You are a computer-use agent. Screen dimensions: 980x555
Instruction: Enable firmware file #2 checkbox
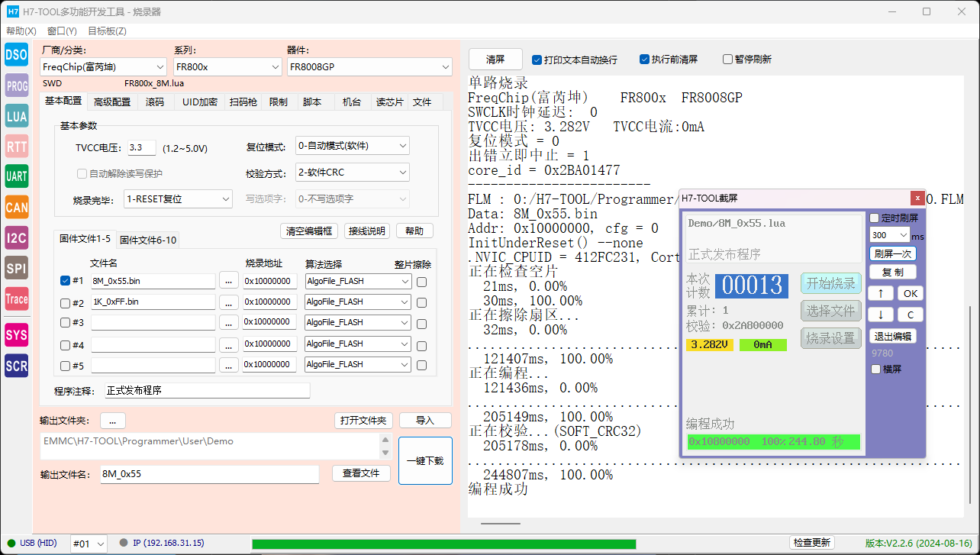click(65, 302)
